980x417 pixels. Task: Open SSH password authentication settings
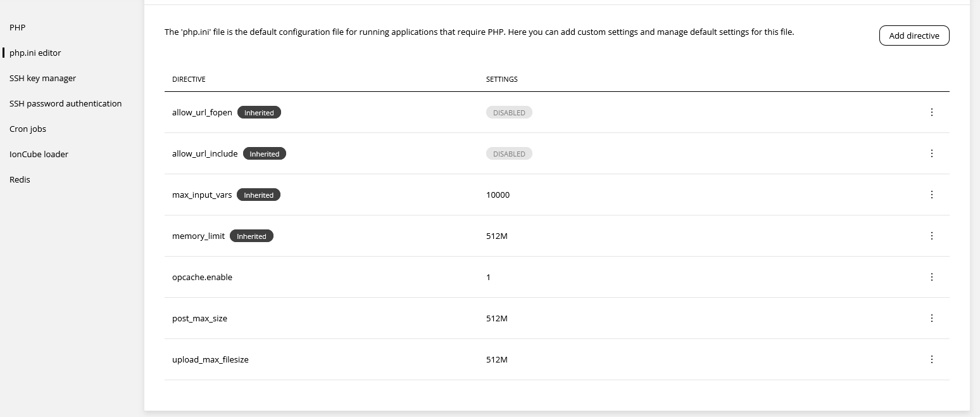pyautogui.click(x=65, y=103)
